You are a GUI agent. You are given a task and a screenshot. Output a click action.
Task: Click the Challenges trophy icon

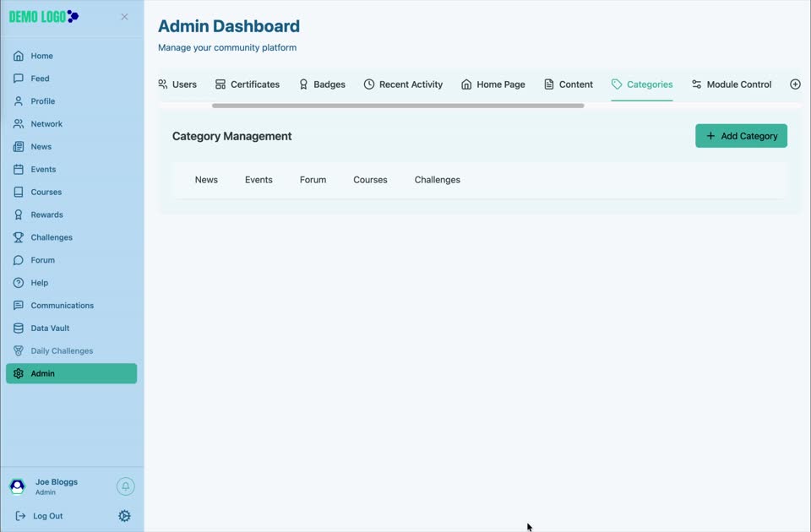18,237
